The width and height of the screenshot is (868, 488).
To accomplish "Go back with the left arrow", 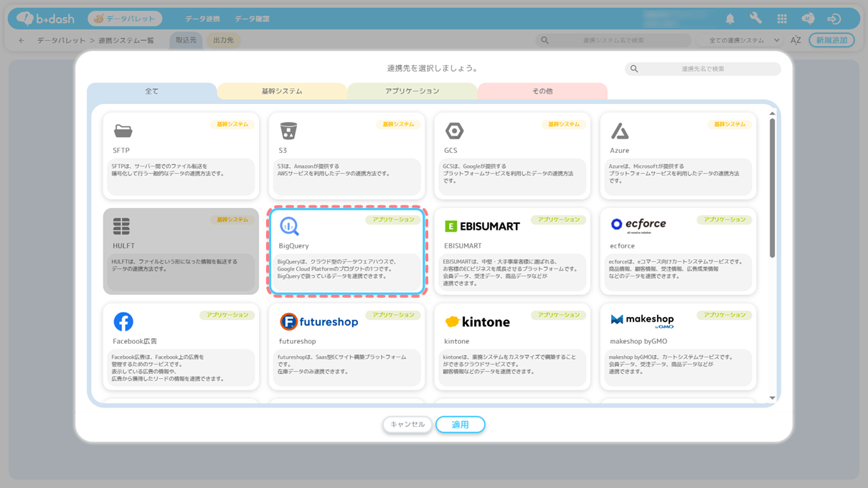I will 22,40.
